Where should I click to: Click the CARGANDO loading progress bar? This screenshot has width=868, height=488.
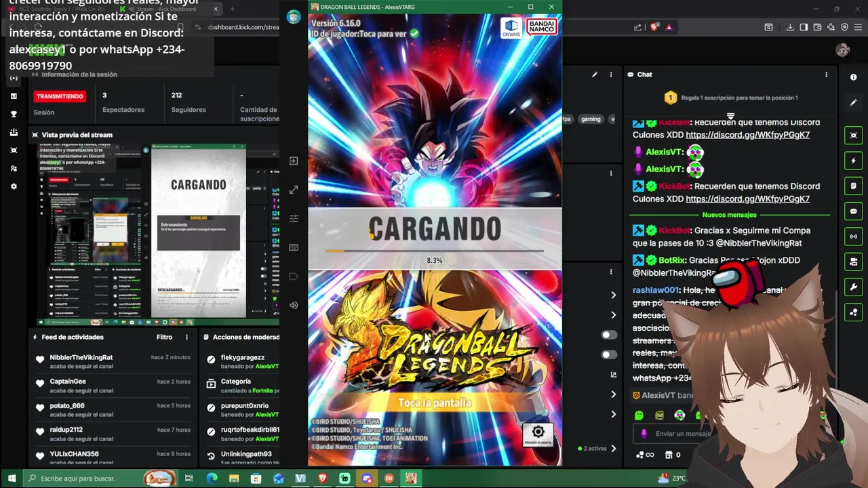435,251
